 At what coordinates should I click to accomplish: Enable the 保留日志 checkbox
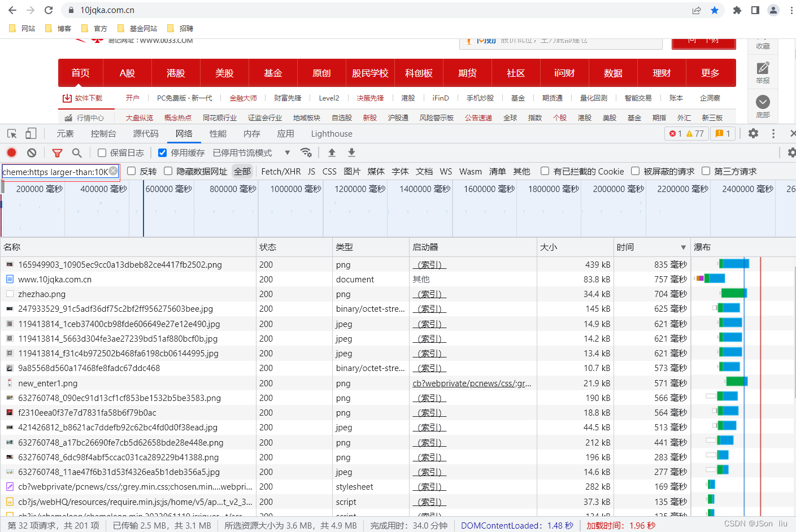(102, 152)
